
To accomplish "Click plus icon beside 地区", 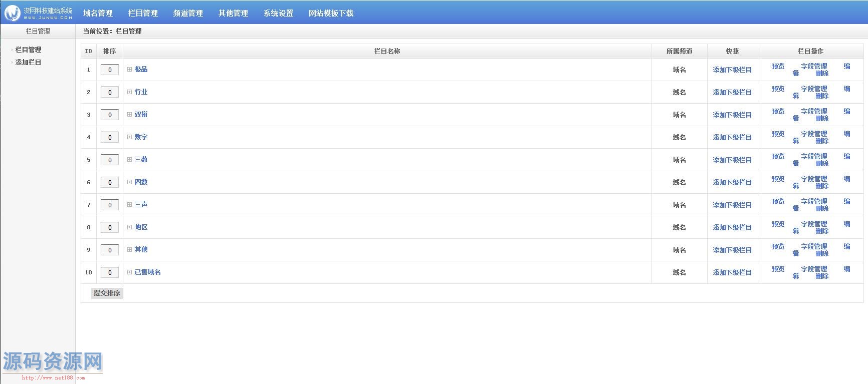I will pos(129,227).
